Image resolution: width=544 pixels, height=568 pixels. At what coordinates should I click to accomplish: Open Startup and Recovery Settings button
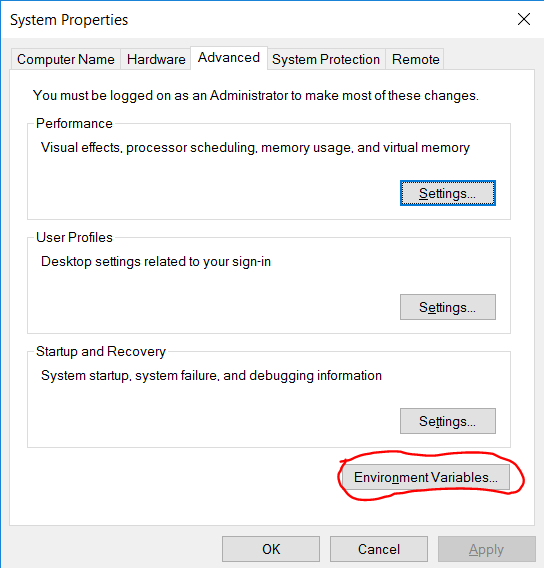coord(448,421)
